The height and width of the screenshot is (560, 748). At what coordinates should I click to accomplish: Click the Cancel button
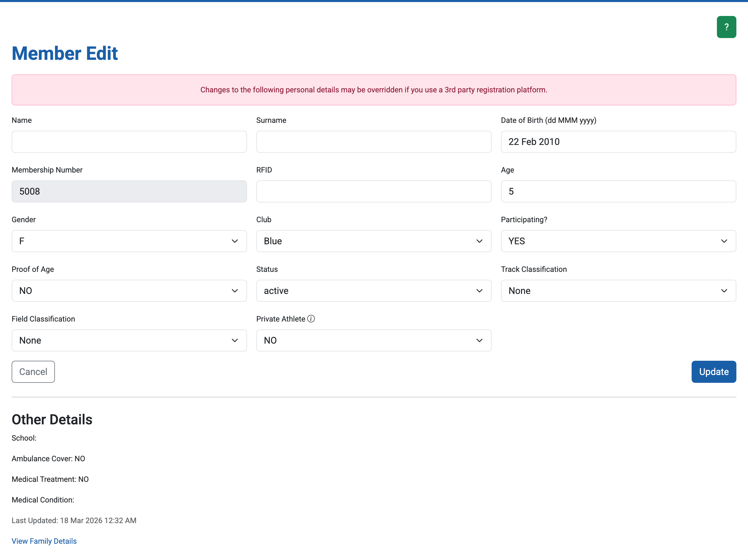(x=33, y=372)
